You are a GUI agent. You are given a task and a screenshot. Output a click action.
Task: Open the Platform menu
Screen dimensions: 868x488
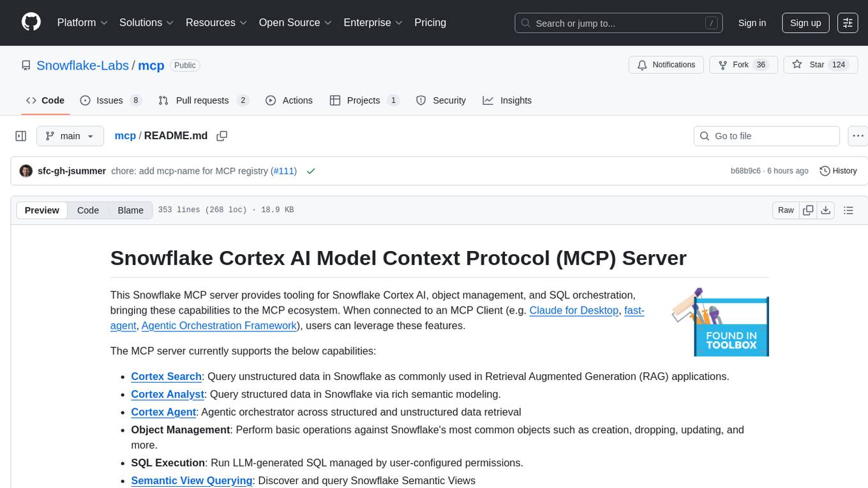82,22
